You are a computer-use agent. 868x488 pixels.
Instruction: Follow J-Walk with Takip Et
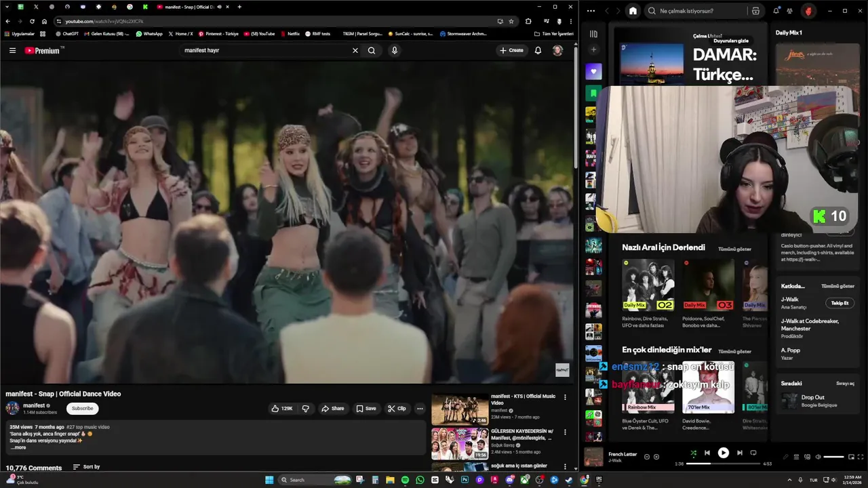tap(840, 303)
